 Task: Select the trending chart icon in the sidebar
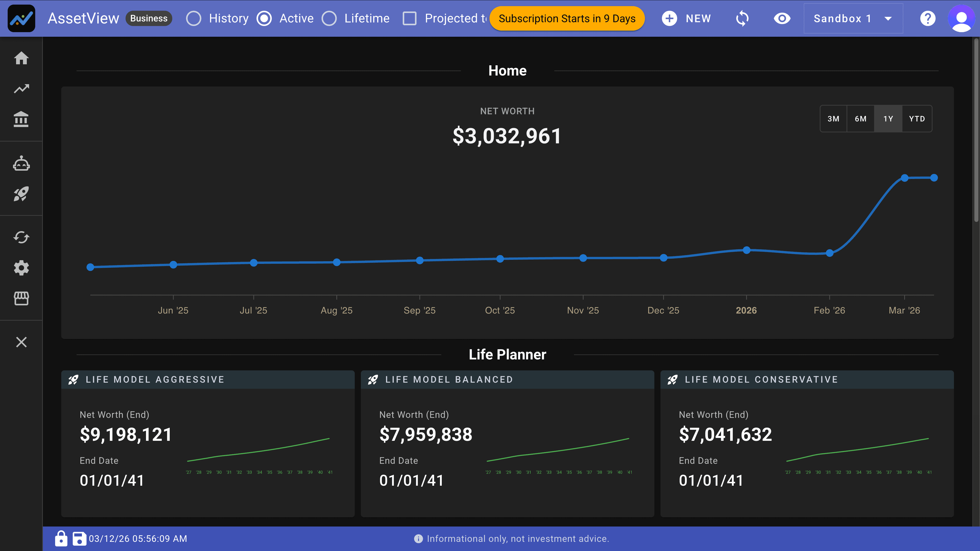click(x=21, y=88)
